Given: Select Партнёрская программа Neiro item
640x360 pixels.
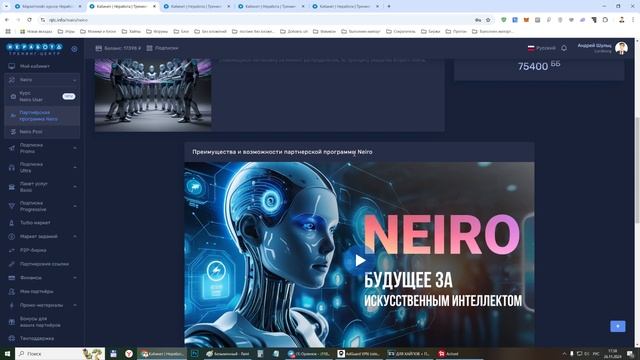Looking at the screenshot, I should 42,116.
